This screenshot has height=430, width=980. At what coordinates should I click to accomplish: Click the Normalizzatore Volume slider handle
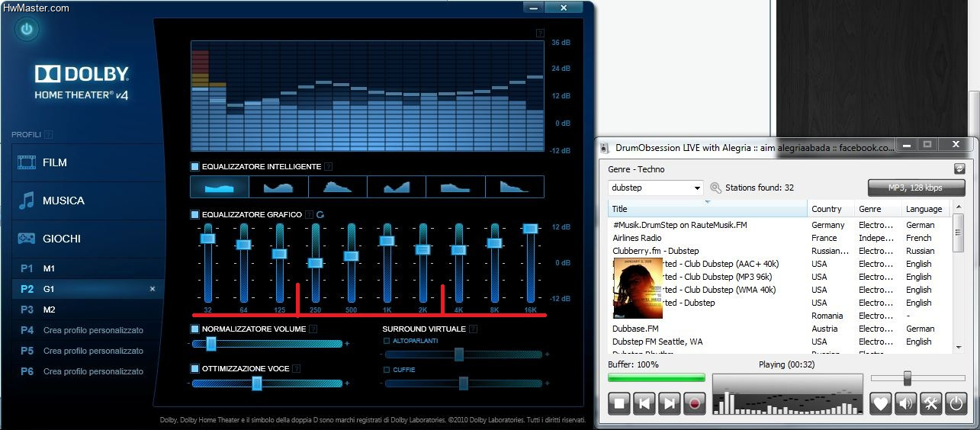point(211,344)
